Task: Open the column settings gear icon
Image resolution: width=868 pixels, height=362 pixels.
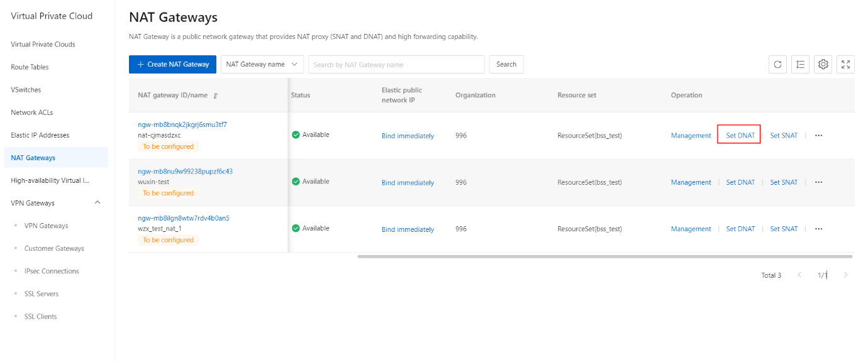Action: click(823, 64)
